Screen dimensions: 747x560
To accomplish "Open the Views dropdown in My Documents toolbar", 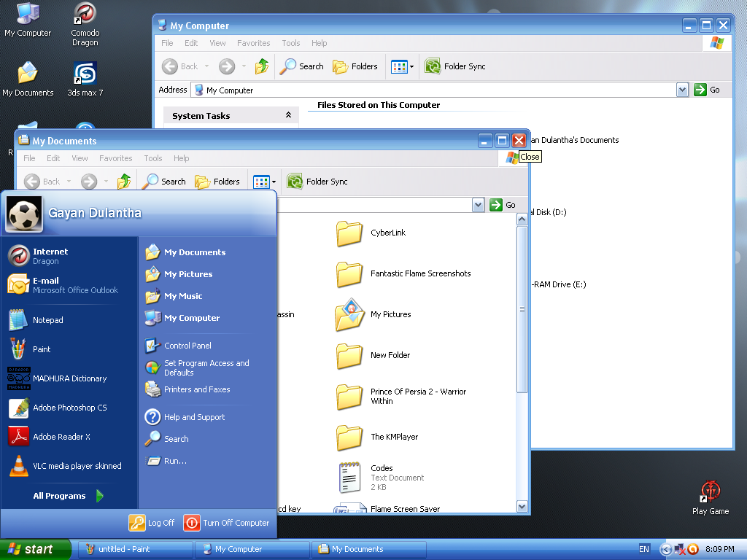I will click(263, 181).
